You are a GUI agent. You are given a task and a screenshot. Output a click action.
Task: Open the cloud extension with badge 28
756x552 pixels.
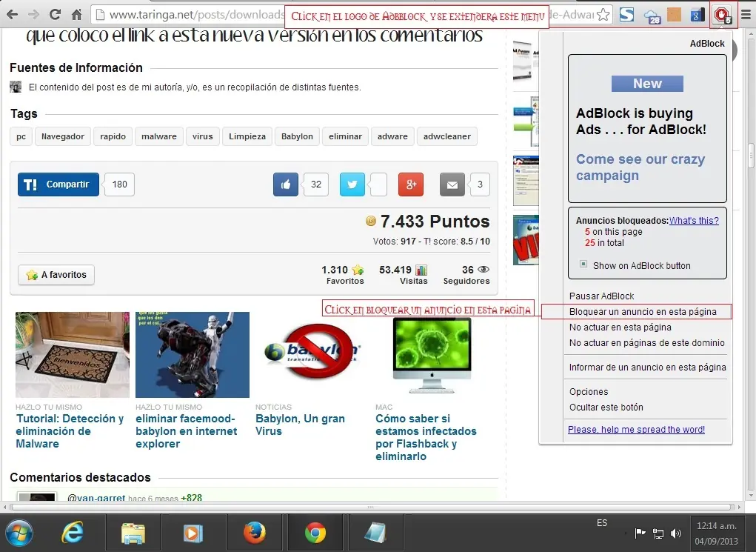(x=652, y=16)
